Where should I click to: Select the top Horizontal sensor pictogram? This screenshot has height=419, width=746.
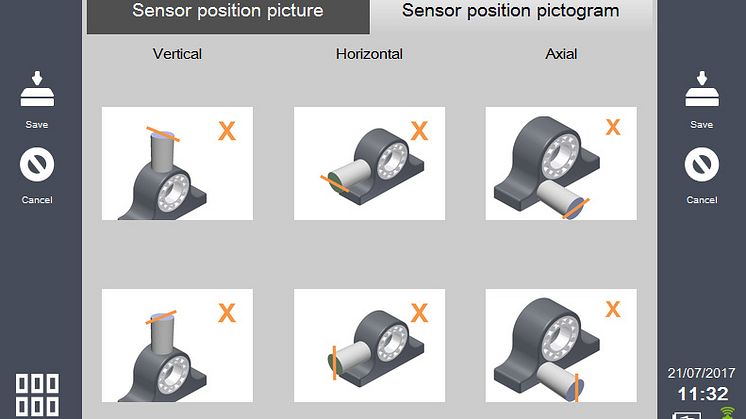point(370,164)
